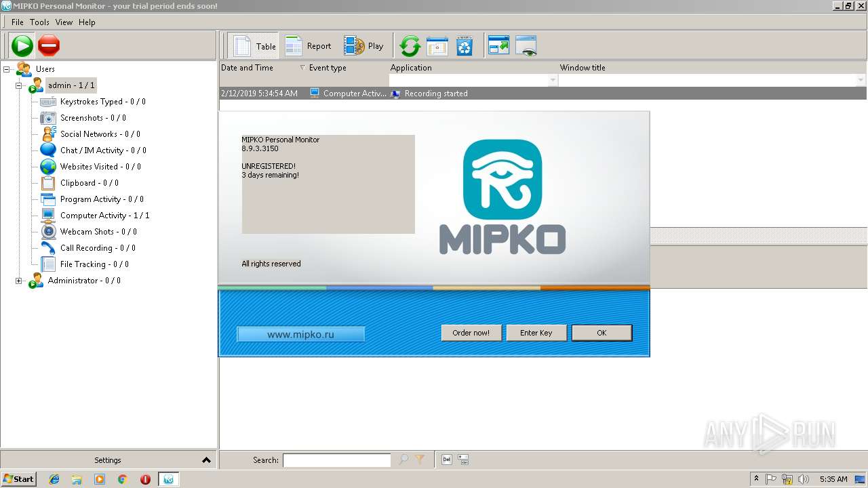Image resolution: width=868 pixels, height=488 pixels.
Task: Click the Order now! button
Action: point(471,333)
